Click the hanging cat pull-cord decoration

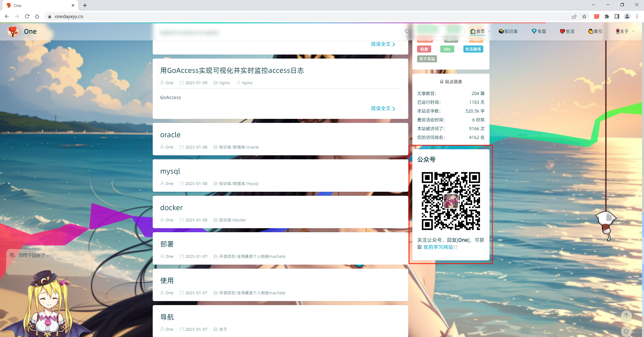click(x=606, y=226)
